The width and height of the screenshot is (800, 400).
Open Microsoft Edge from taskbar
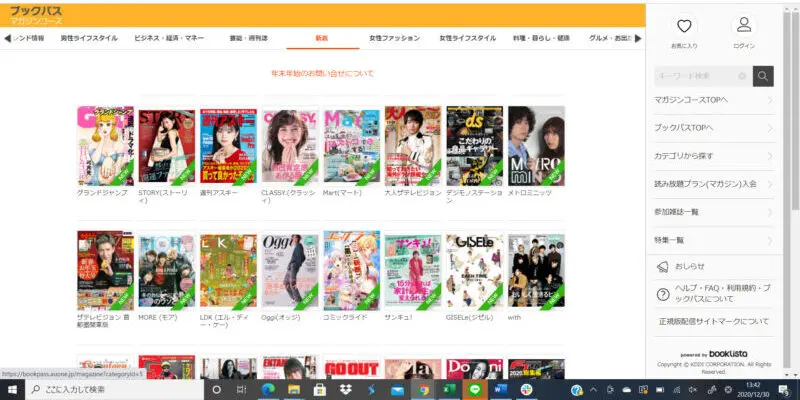point(268,390)
